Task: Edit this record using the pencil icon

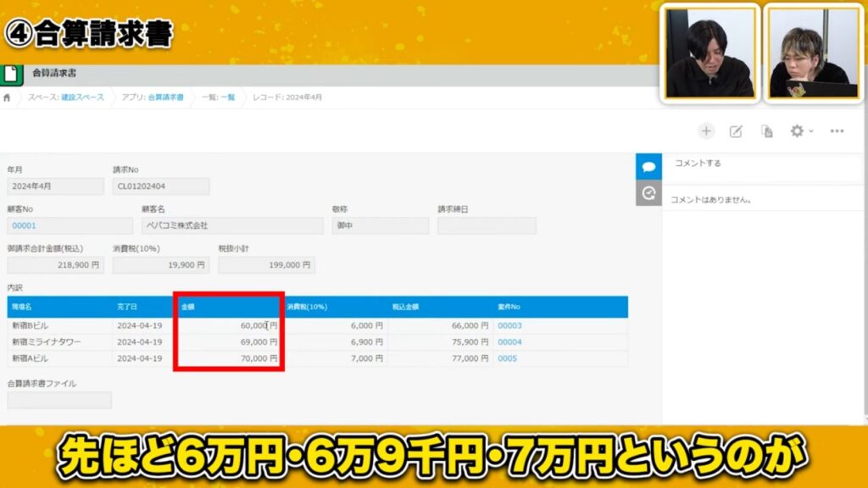Action: tap(736, 131)
